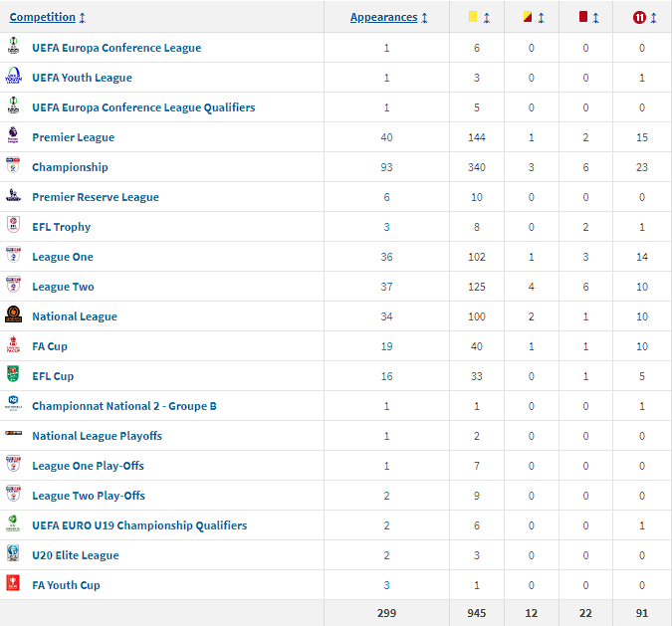Click the League Two logo icon

tap(13, 284)
